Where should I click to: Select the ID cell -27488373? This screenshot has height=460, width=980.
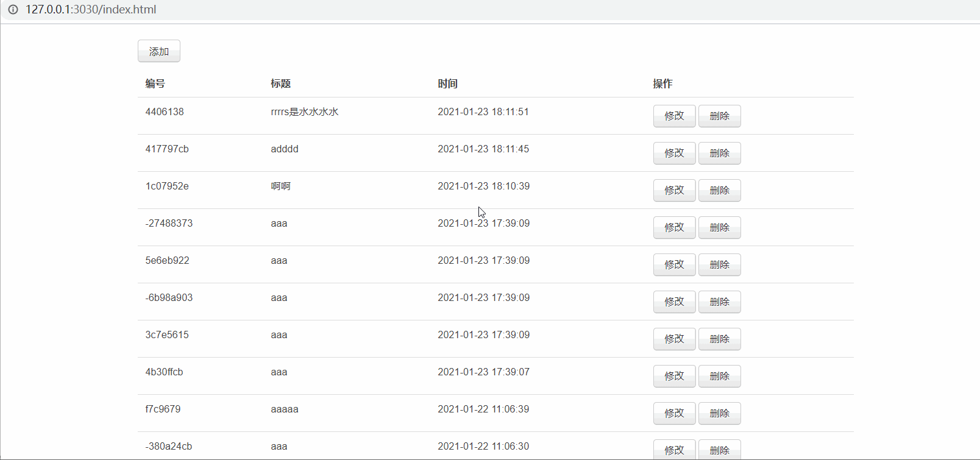pos(169,224)
